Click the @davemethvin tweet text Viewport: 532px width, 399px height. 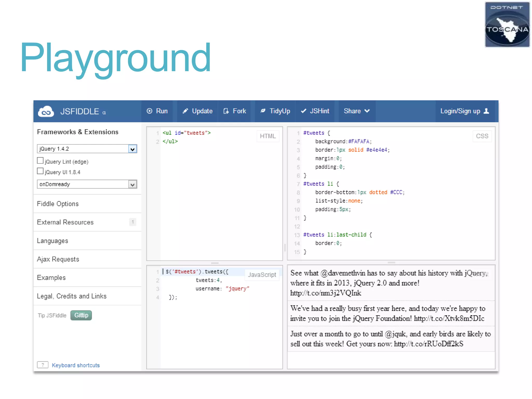[389, 283]
